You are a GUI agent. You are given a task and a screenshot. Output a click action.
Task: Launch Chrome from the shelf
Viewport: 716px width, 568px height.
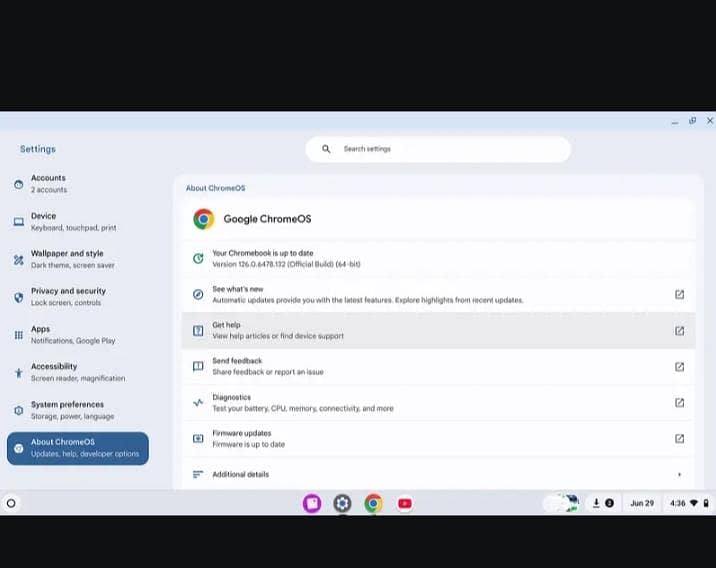(x=374, y=504)
